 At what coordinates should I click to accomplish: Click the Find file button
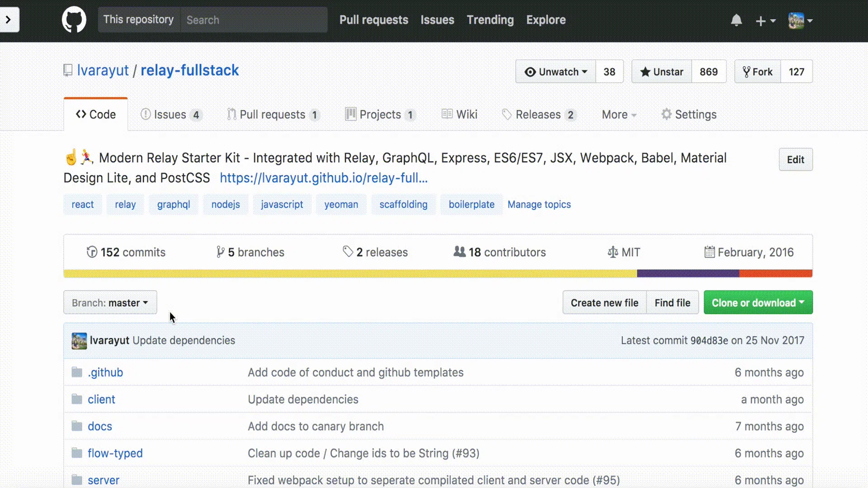673,302
